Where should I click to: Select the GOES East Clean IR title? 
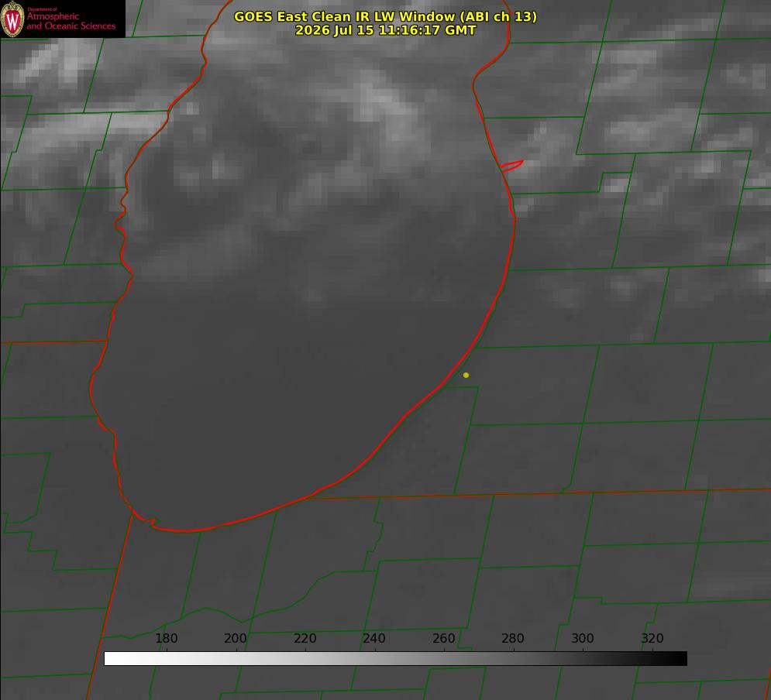385,16
